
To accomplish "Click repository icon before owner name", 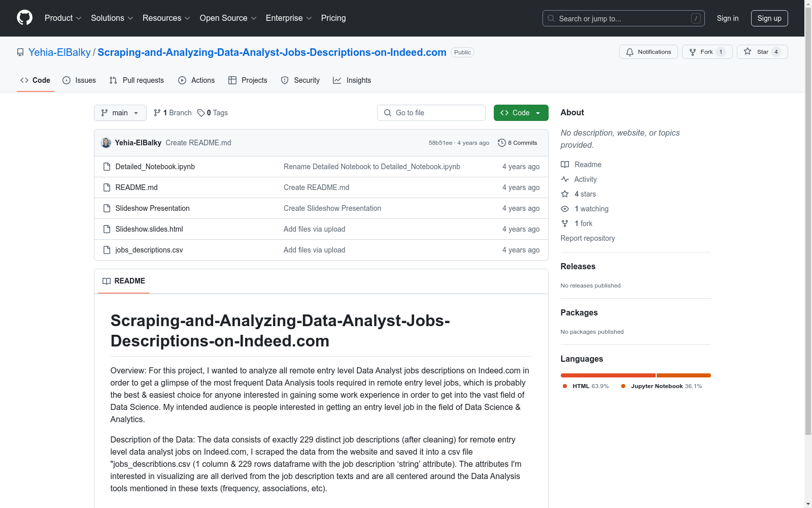I will (x=20, y=52).
